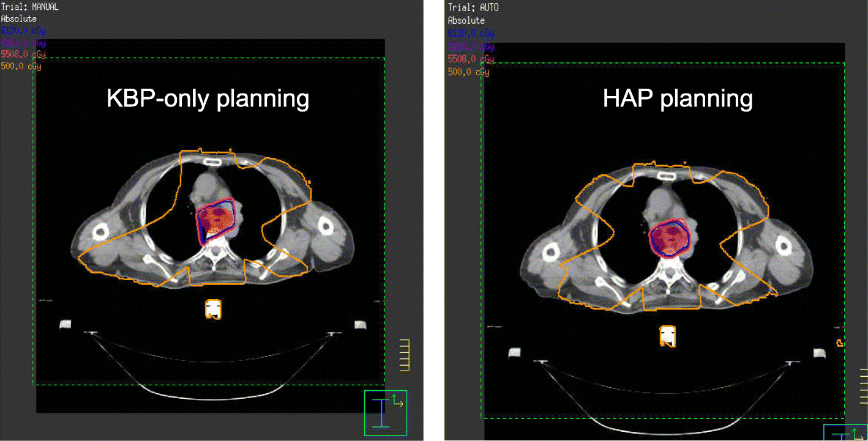Image resolution: width=868 pixels, height=441 pixels.
Task: Click purple isodose level label in AUTO panel
Action: (x=471, y=46)
